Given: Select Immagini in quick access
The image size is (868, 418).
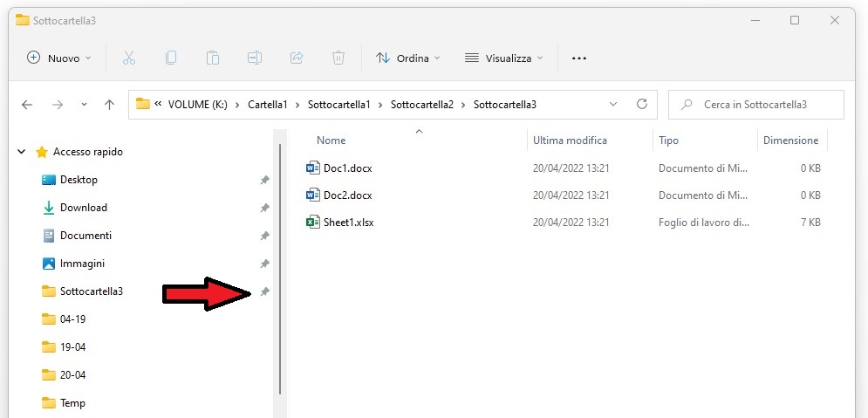Looking at the screenshot, I should click(x=83, y=263).
